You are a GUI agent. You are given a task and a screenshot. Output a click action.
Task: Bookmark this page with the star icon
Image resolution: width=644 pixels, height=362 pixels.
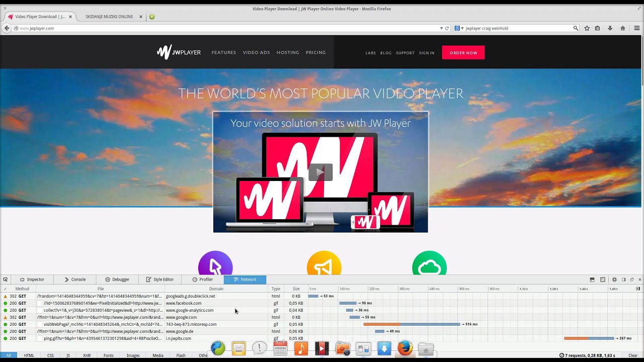587,28
